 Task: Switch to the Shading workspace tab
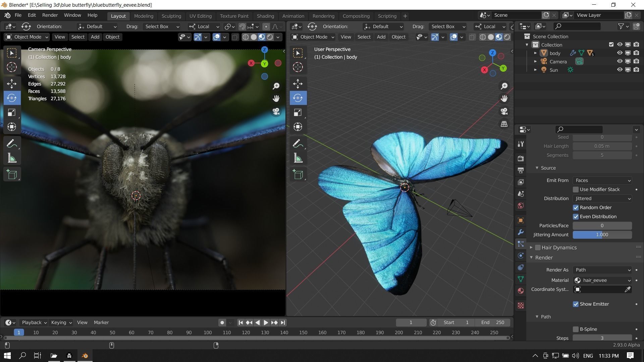(265, 16)
